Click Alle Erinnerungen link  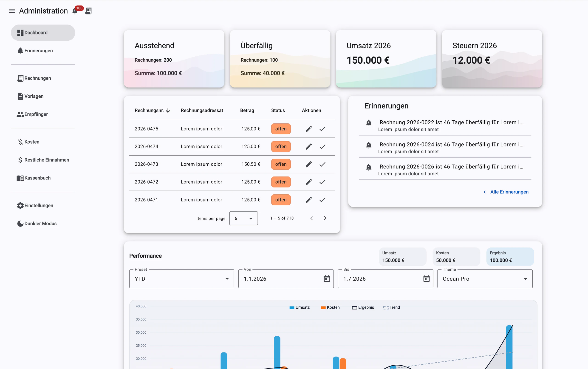pos(506,192)
